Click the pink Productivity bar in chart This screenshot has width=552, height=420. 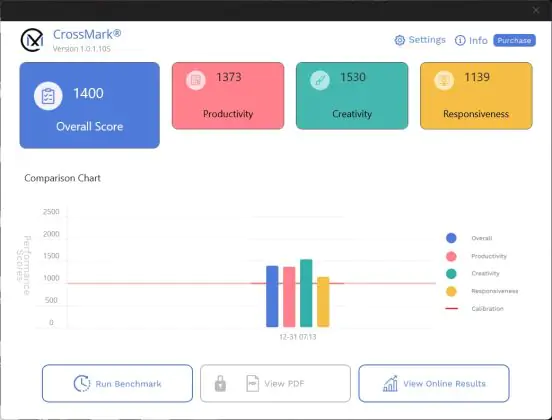point(289,297)
